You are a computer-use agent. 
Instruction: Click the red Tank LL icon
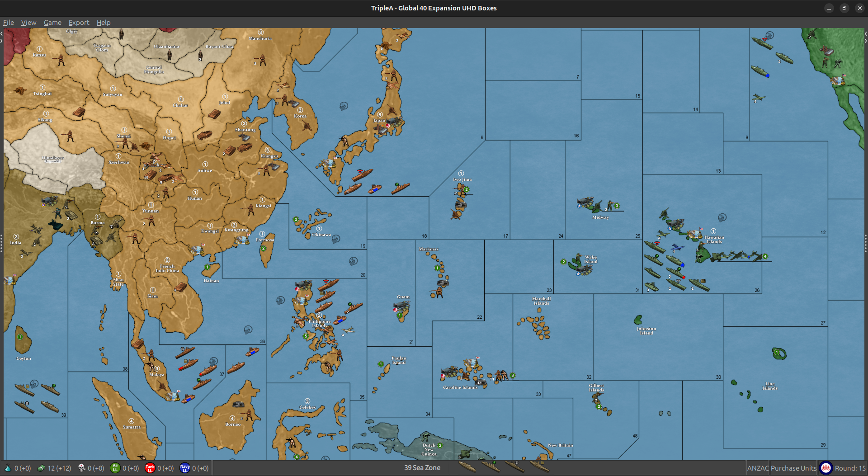(x=150, y=468)
